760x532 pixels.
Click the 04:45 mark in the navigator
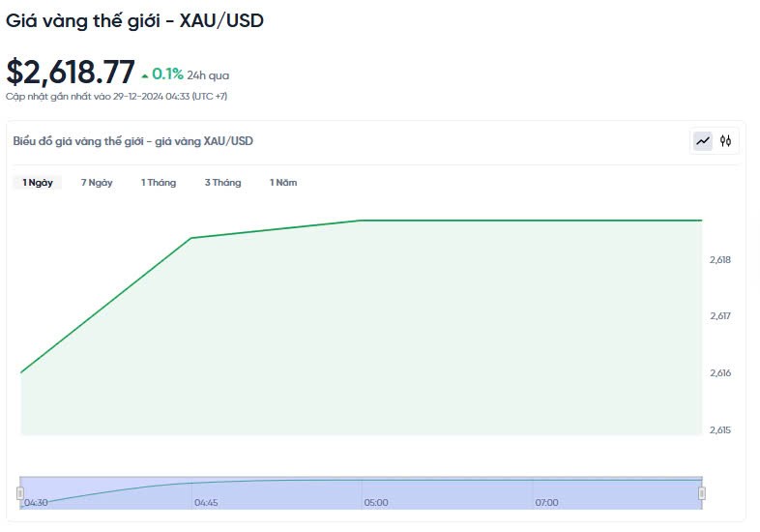pyautogui.click(x=206, y=503)
